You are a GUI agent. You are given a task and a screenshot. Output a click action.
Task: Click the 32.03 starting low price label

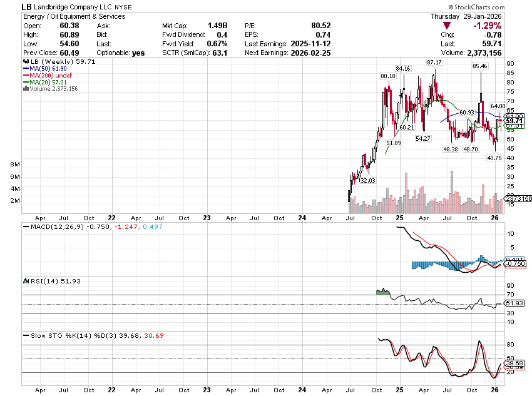pos(367,180)
